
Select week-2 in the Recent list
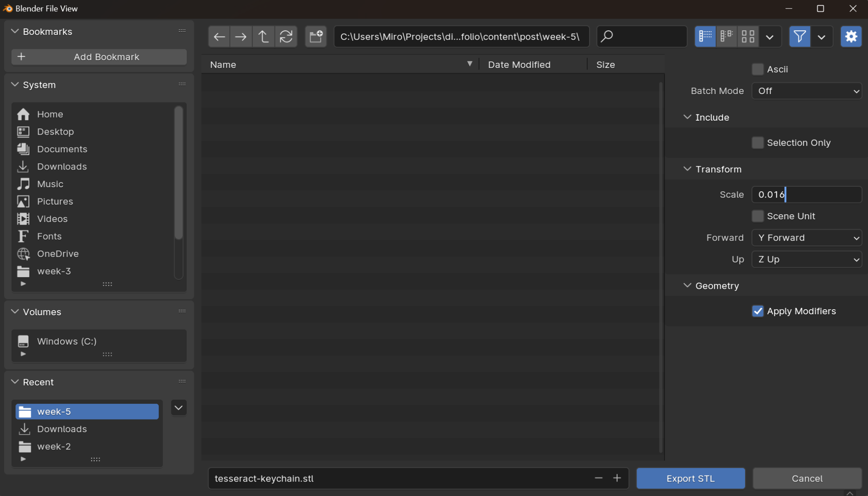54,447
